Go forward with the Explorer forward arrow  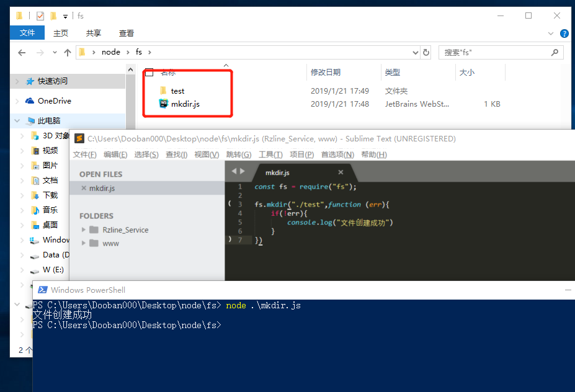40,53
